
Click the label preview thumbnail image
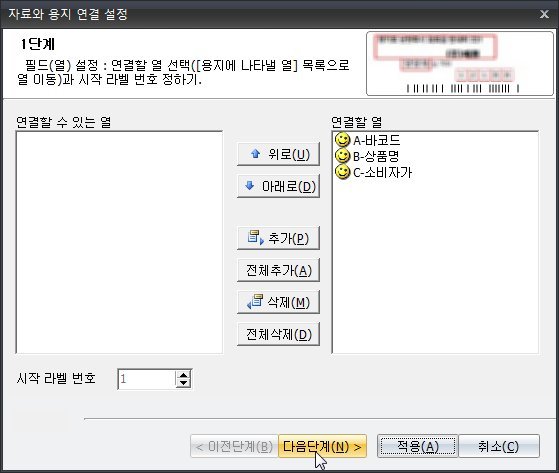pos(460,64)
